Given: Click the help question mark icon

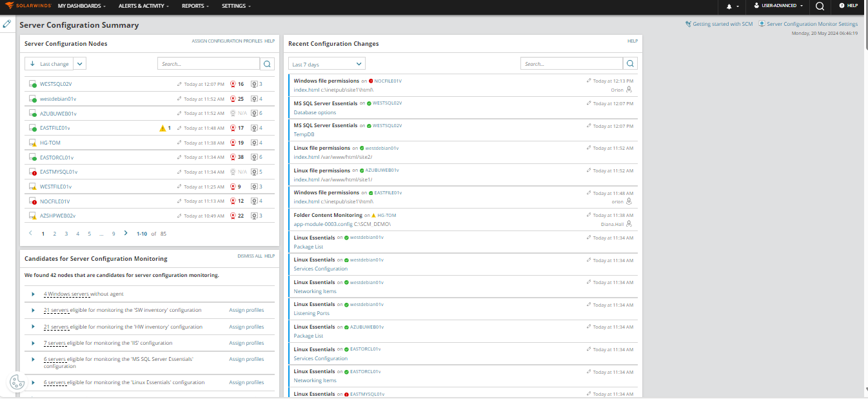Looking at the screenshot, I should click(842, 6).
